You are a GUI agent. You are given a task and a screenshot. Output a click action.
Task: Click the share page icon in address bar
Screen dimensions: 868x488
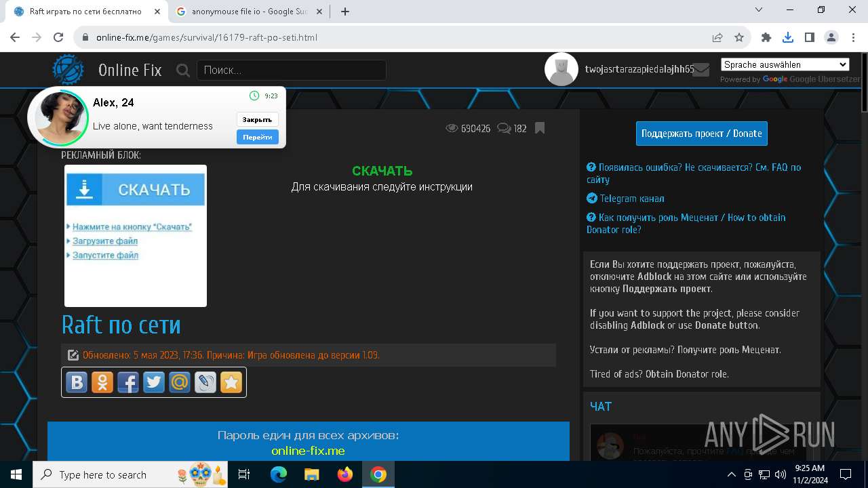coord(717,37)
